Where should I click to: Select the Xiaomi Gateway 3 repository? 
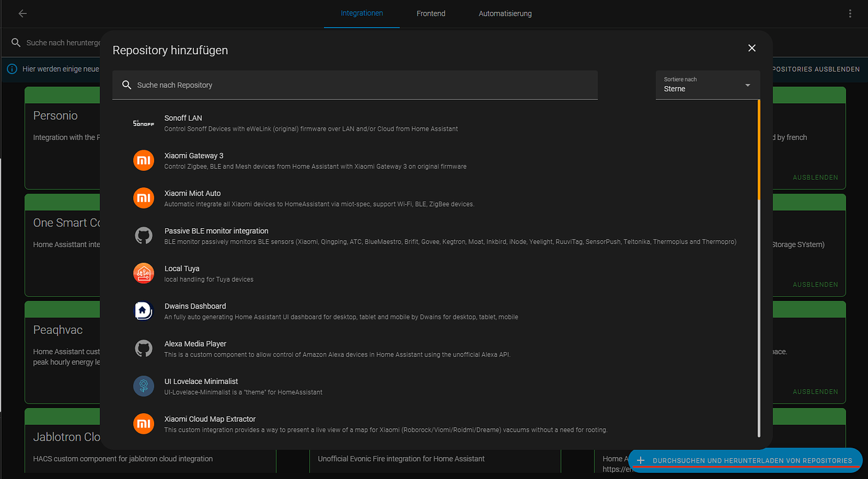(434, 161)
